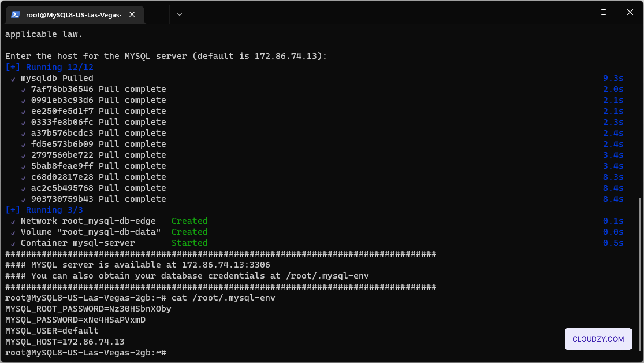Click the checkmark beside Network root_mysql-db-edge
Screen dimensions: 644x363
13,222
